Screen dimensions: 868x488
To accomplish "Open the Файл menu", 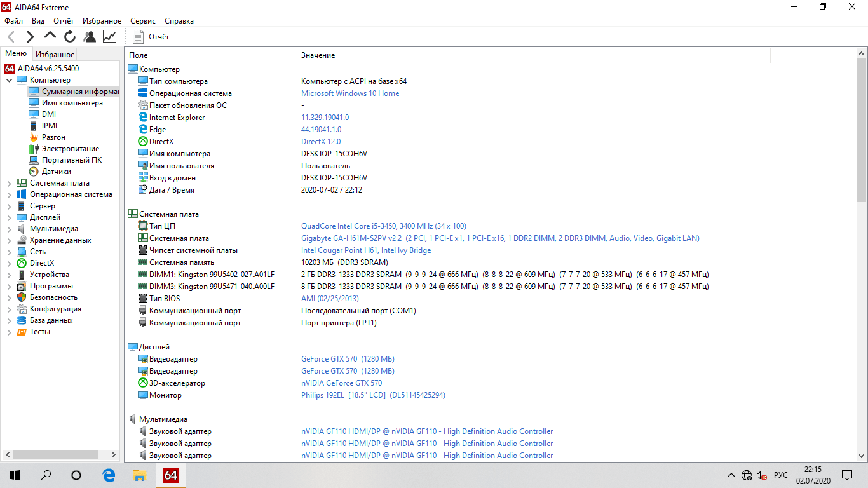I will 13,21.
